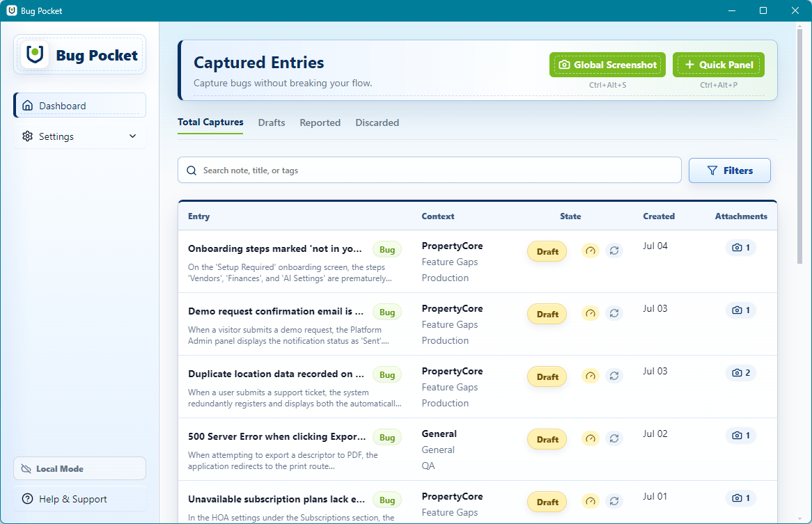The width and height of the screenshot is (812, 524).
Task: Click the Help question mark icon
Action: [27, 499]
